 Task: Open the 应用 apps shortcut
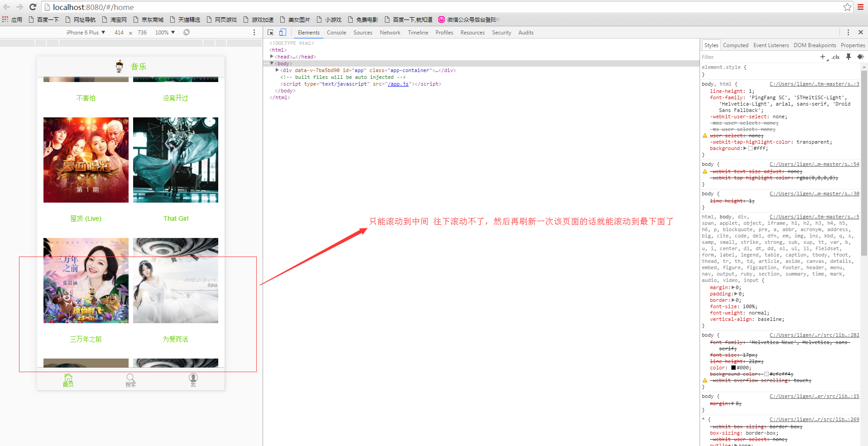[12, 19]
